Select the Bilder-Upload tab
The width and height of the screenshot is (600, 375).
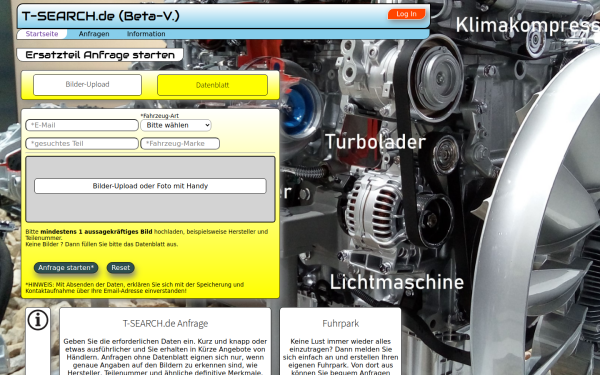point(87,85)
